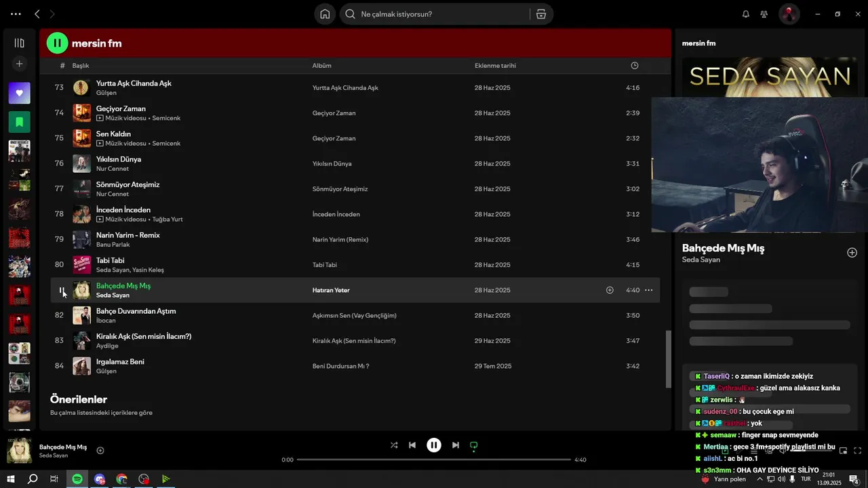Open volume control in system tray
Viewport: 868px width, 488px height.
click(x=781, y=479)
